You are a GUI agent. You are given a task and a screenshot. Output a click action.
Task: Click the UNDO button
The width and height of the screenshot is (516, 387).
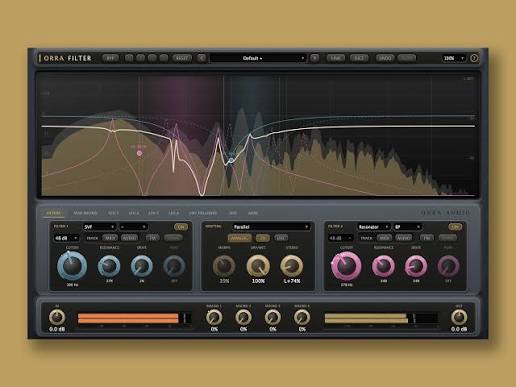coord(385,58)
